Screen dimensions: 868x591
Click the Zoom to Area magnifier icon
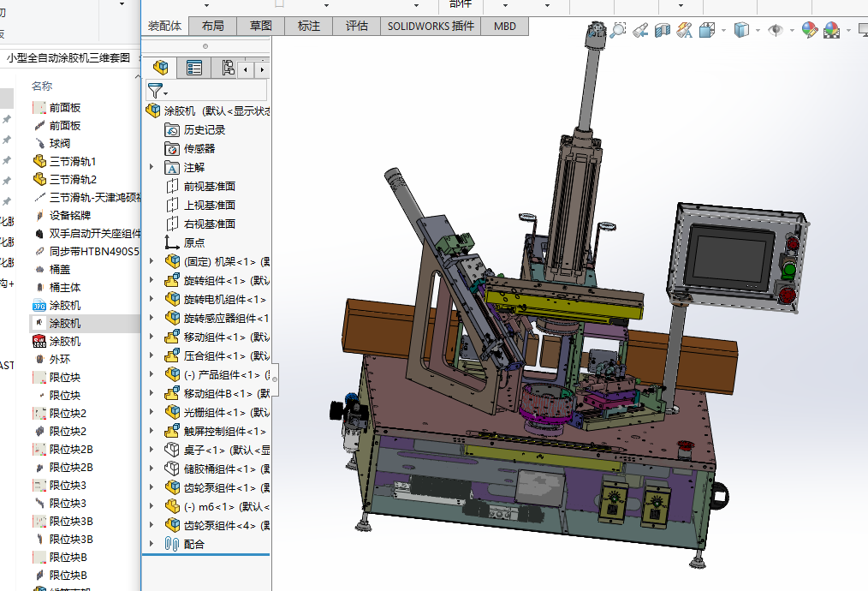pos(617,30)
